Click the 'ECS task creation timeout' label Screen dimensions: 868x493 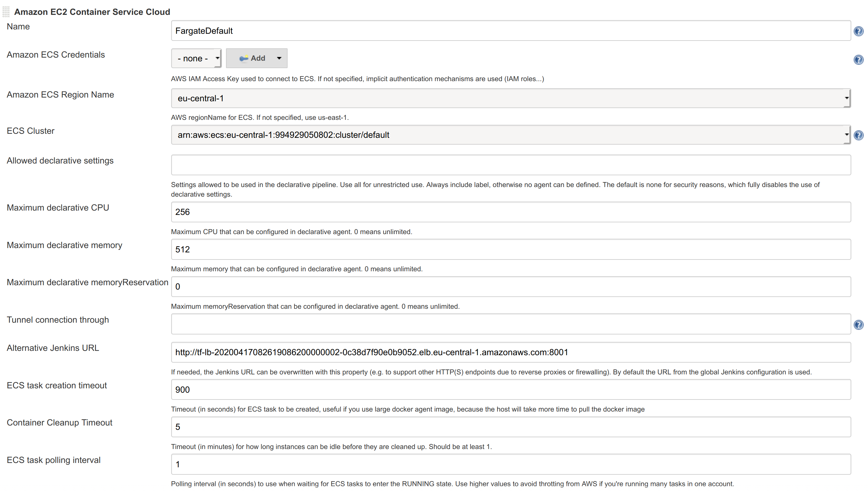click(57, 385)
